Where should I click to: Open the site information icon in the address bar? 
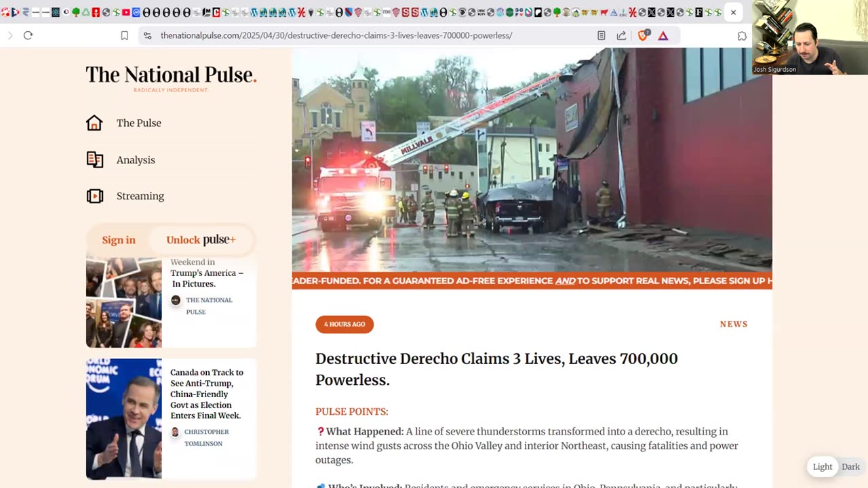click(147, 35)
